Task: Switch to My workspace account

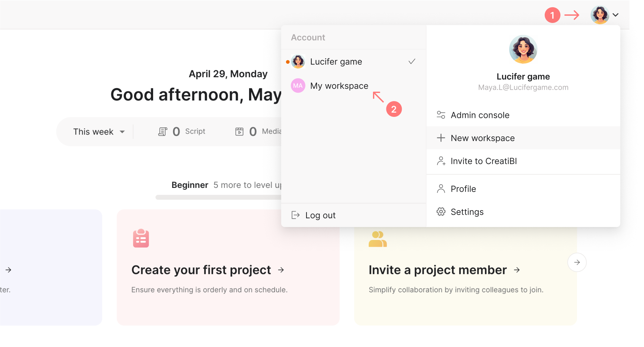Action: point(339,86)
